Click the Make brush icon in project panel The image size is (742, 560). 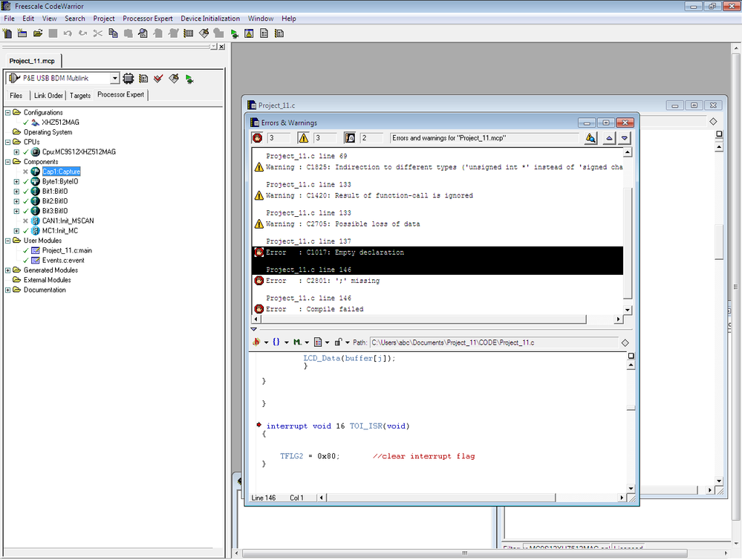click(174, 78)
